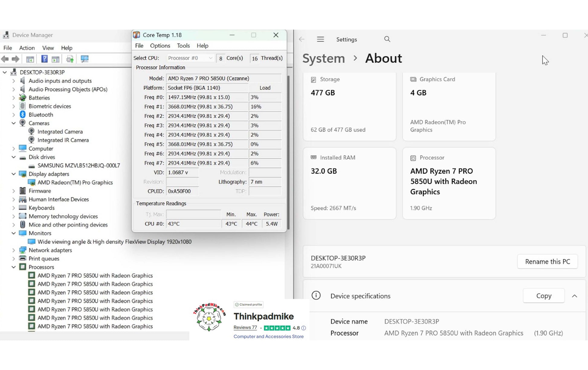Open the Core Temp Tools menu
The width and height of the screenshot is (588, 370).
[183, 46]
